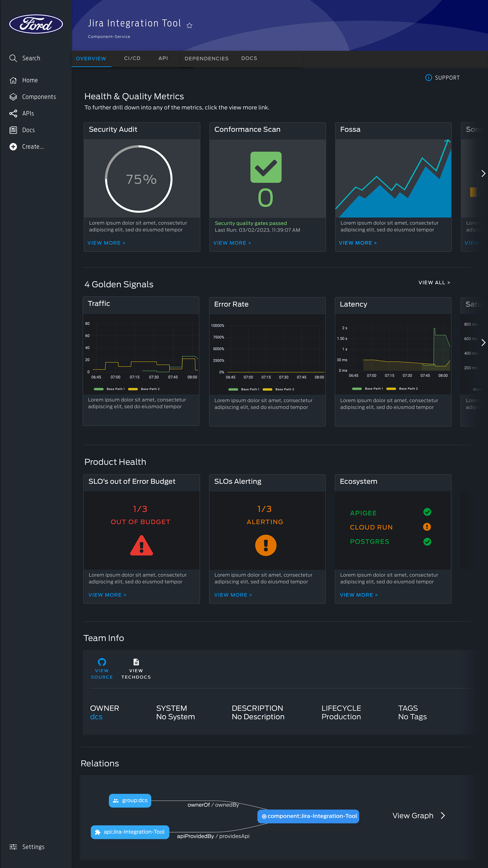Image resolution: width=488 pixels, height=868 pixels.
Task: Open the Components sidebar item
Action: click(x=33, y=97)
